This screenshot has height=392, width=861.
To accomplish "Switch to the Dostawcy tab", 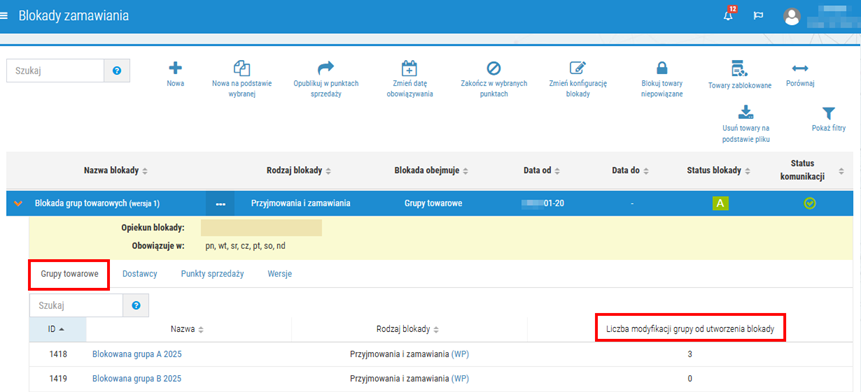I will (139, 274).
